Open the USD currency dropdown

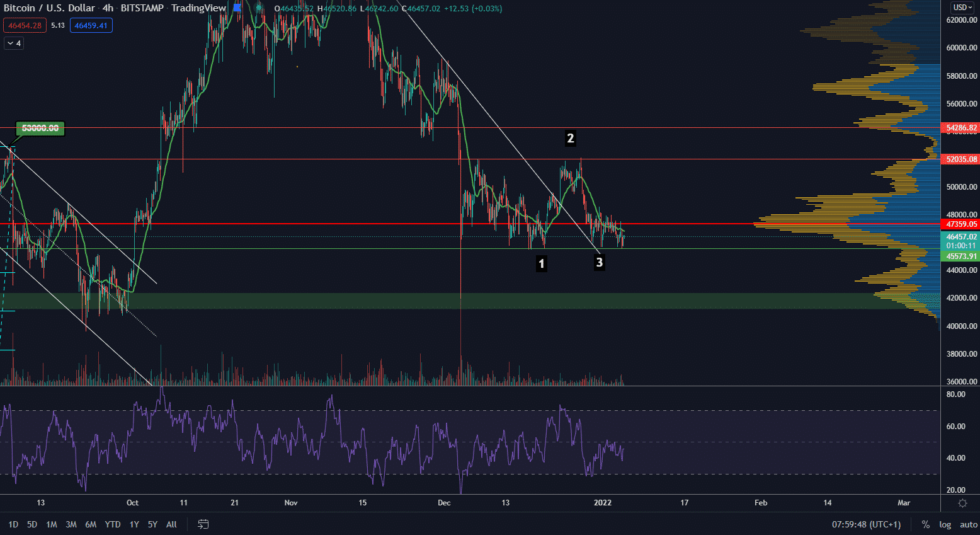click(x=962, y=8)
